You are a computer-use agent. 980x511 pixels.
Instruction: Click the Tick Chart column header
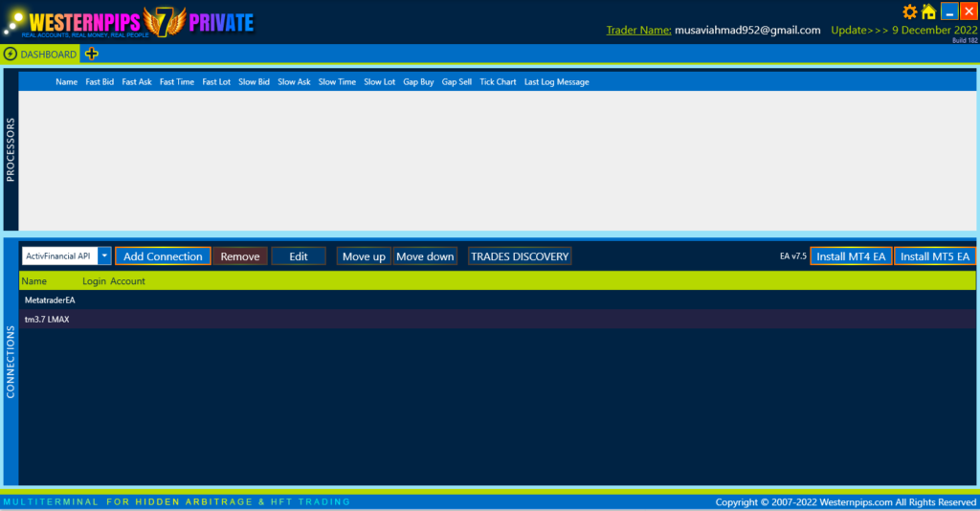[x=498, y=82]
